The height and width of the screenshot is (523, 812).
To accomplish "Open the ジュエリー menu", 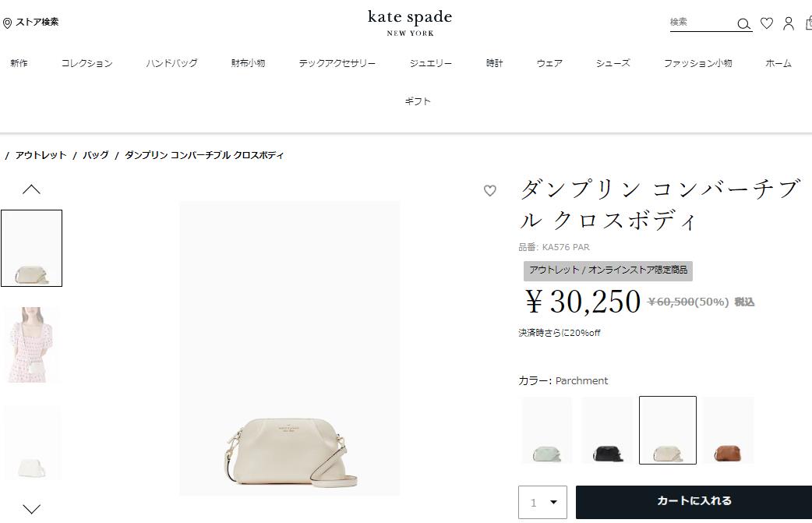I will 431,63.
